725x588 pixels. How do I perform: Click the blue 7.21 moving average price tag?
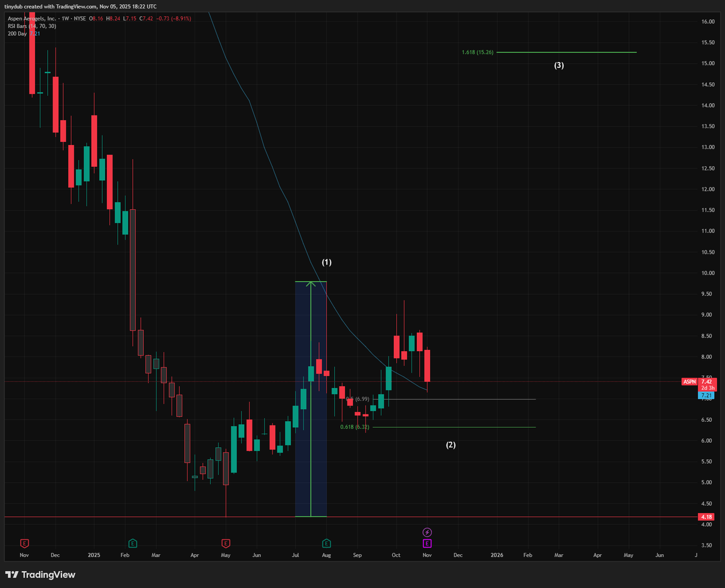point(706,395)
